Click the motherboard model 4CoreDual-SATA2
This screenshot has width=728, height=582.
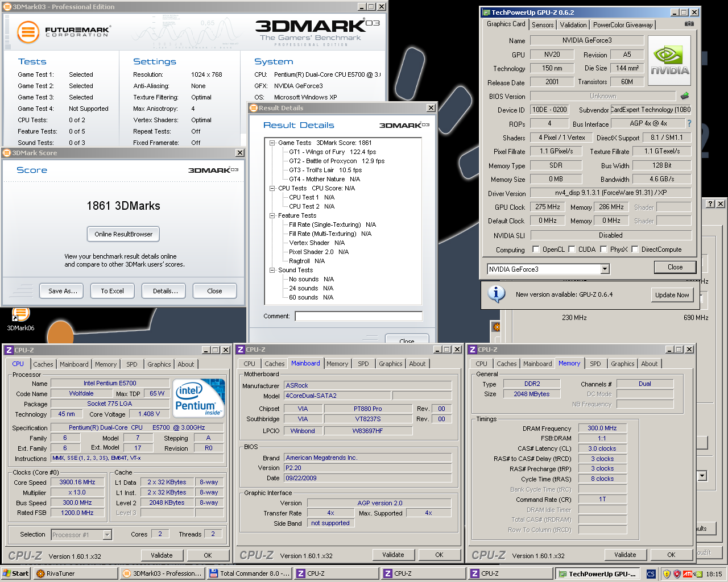[337, 396]
